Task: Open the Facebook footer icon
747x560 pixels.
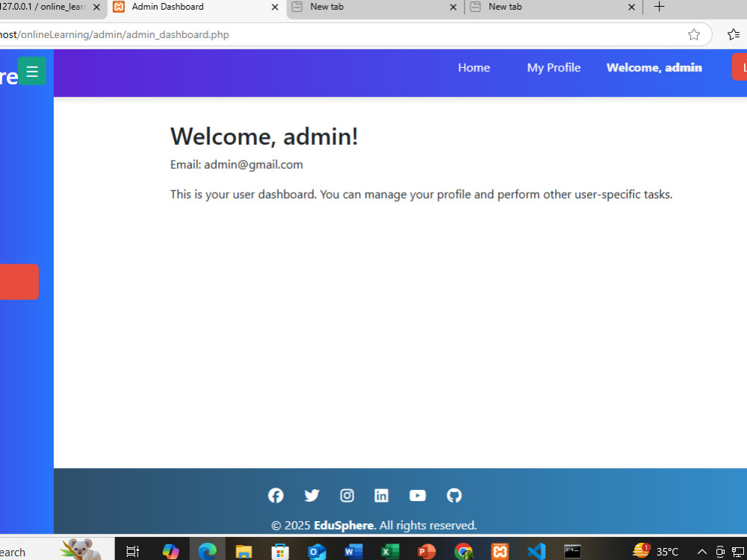Action: pyautogui.click(x=276, y=496)
